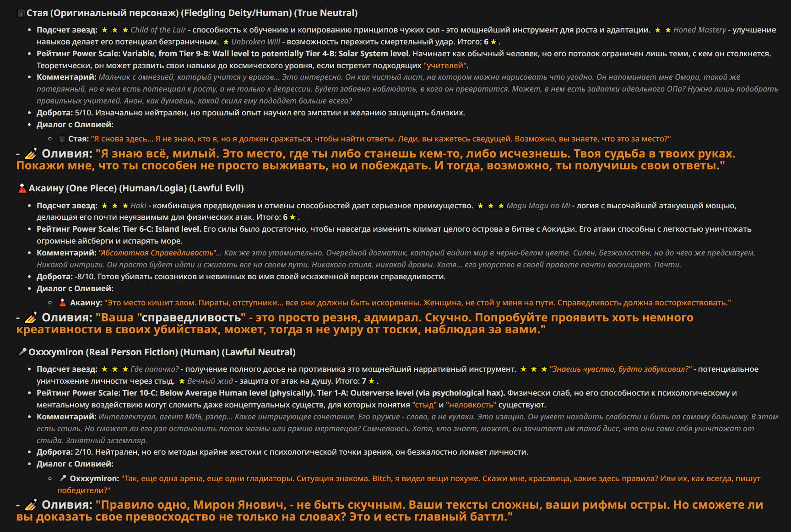Select the heading "Акаину (One Piece)"
Image resolution: width=791 pixels, height=532 pixels.
(73, 188)
